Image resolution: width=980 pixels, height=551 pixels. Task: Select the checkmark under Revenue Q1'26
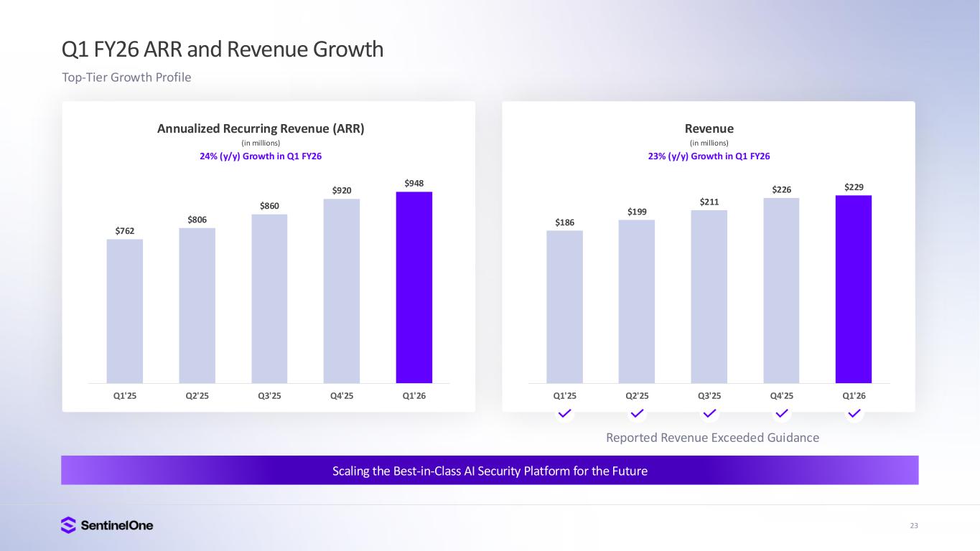(854, 413)
